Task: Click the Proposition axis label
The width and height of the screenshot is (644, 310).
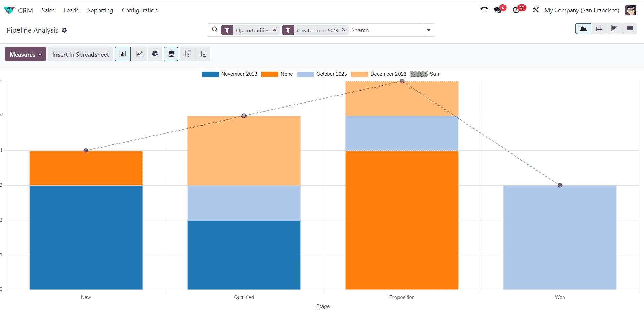Action: 402,297
